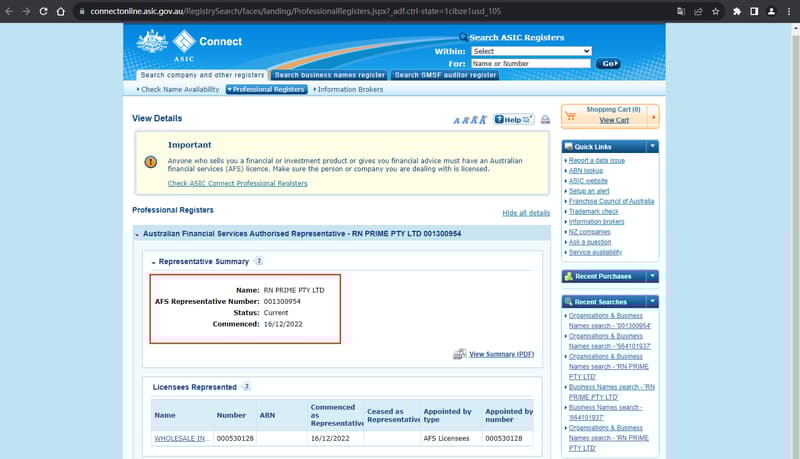This screenshot has height=459, width=800.
Task: Collapse the Recent Purchases panel arrow
Action: (652, 276)
